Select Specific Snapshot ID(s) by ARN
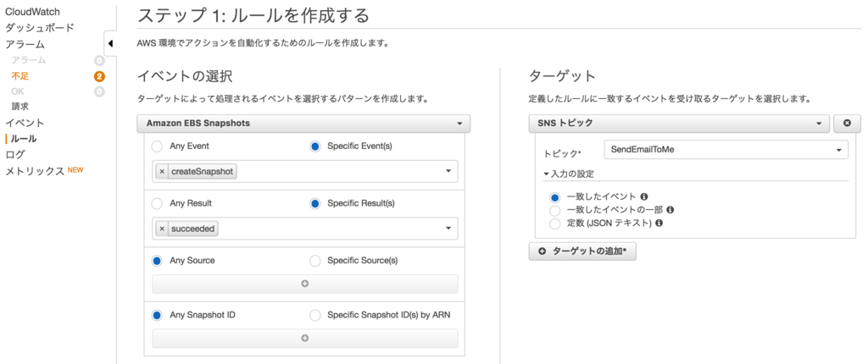Image resolution: width=868 pixels, height=364 pixels. pos(315,315)
